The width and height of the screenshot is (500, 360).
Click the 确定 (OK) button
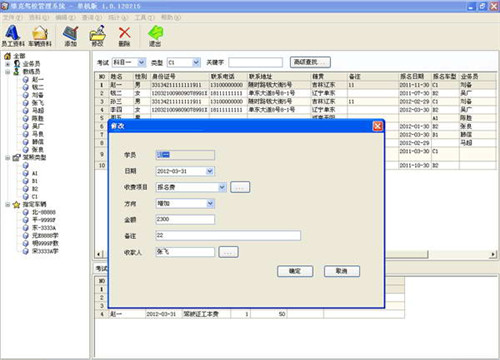click(x=295, y=271)
